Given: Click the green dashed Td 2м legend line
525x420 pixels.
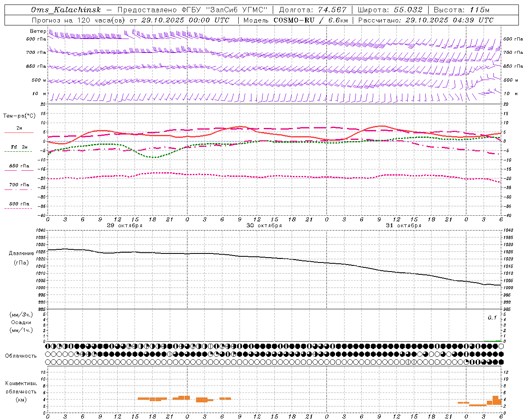Looking at the screenshot, I should 18,152.
